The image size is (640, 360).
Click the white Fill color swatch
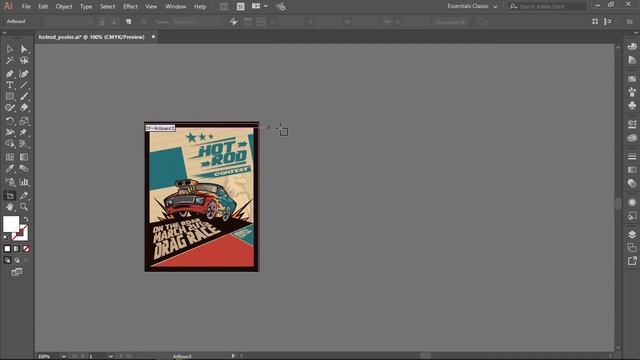point(11,224)
